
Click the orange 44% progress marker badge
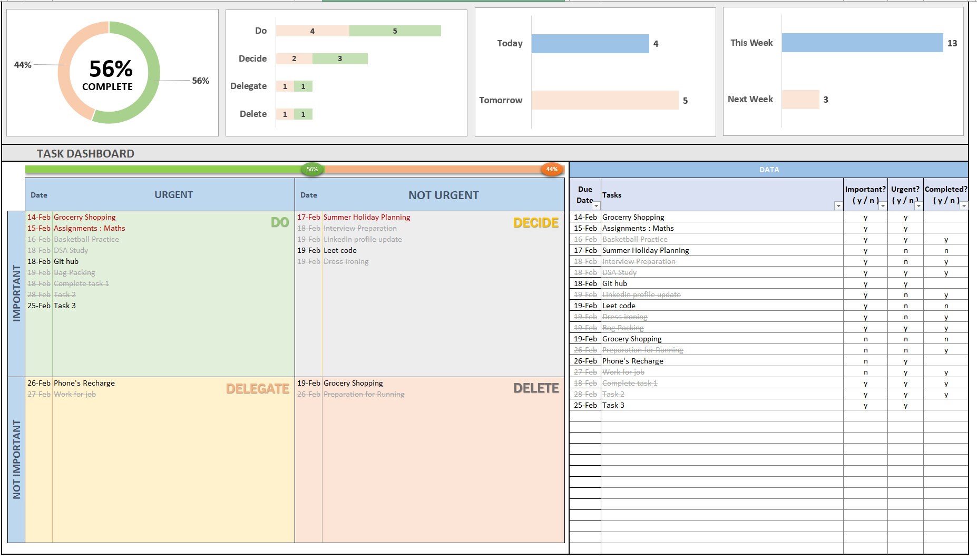551,170
